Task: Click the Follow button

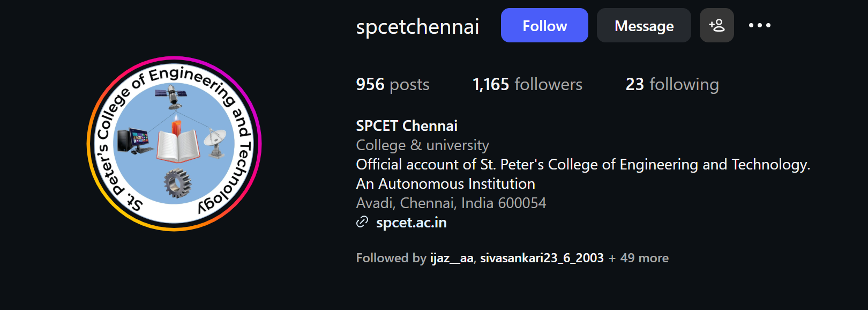Action: coord(544,25)
